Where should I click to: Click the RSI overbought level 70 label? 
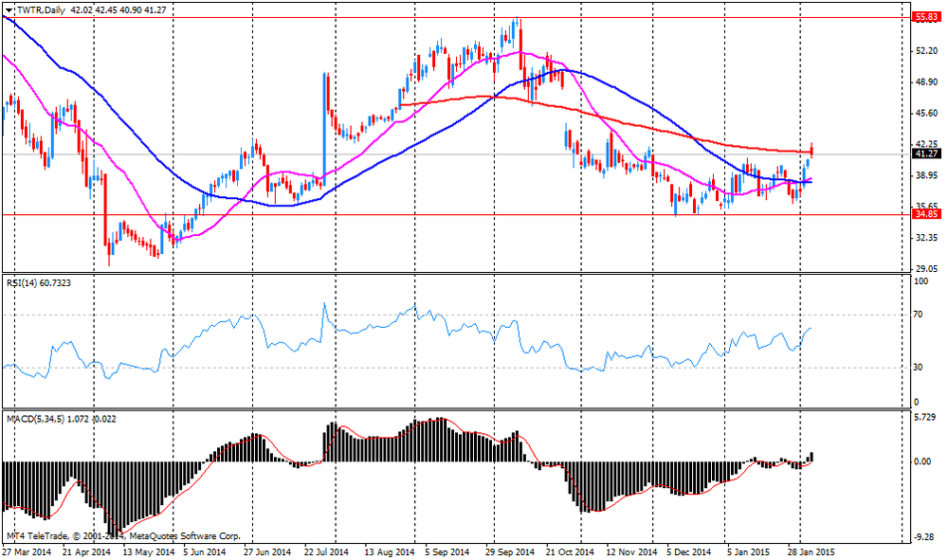[918, 315]
